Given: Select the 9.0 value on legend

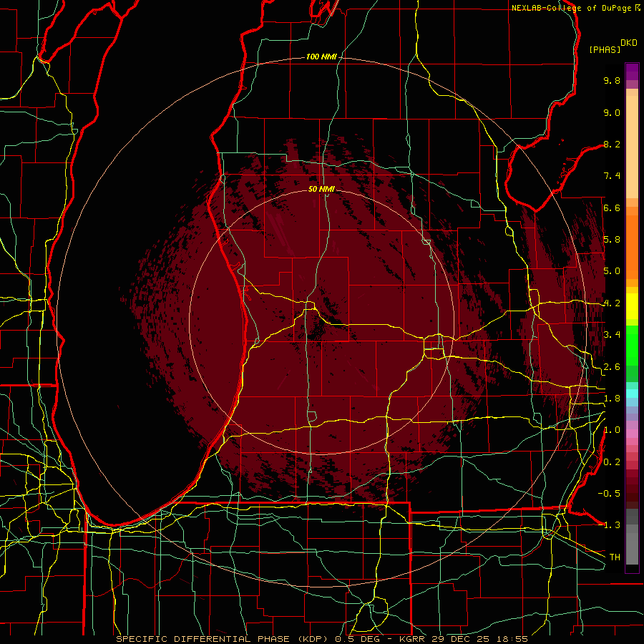Looking at the screenshot, I should coord(612,112).
